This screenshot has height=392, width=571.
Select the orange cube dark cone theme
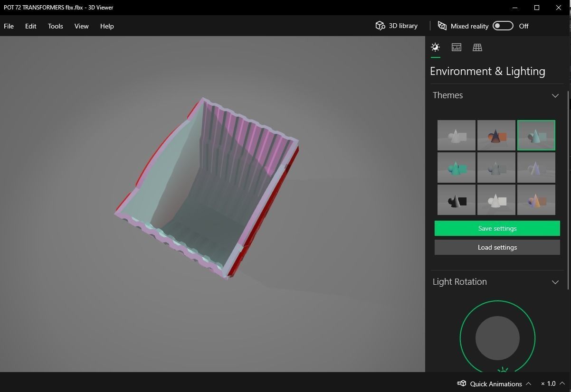(x=496, y=135)
